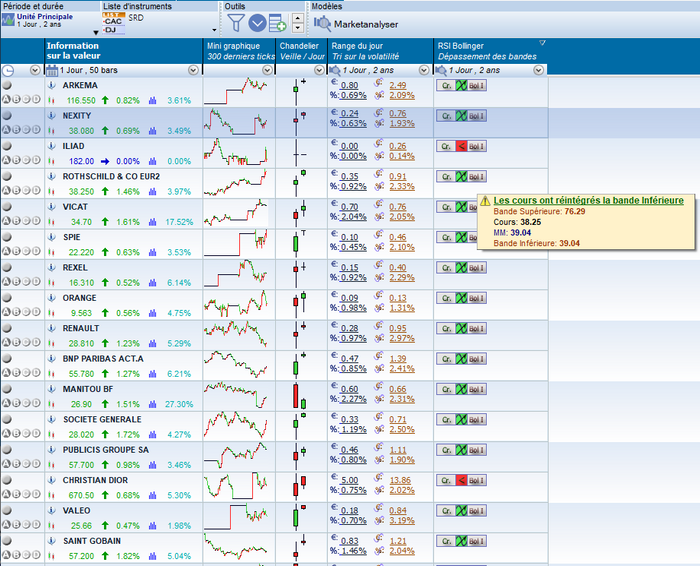Click the Outils stepper down arrow
The height and width of the screenshot is (566, 700).
(x=298, y=28)
